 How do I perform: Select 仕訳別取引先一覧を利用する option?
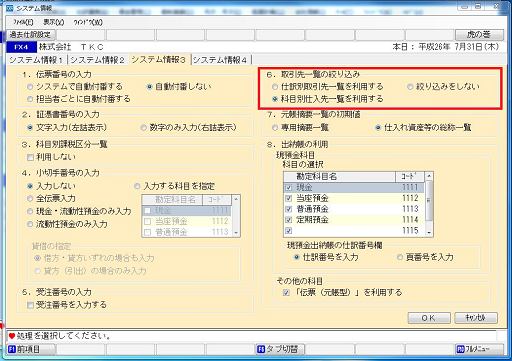point(275,87)
